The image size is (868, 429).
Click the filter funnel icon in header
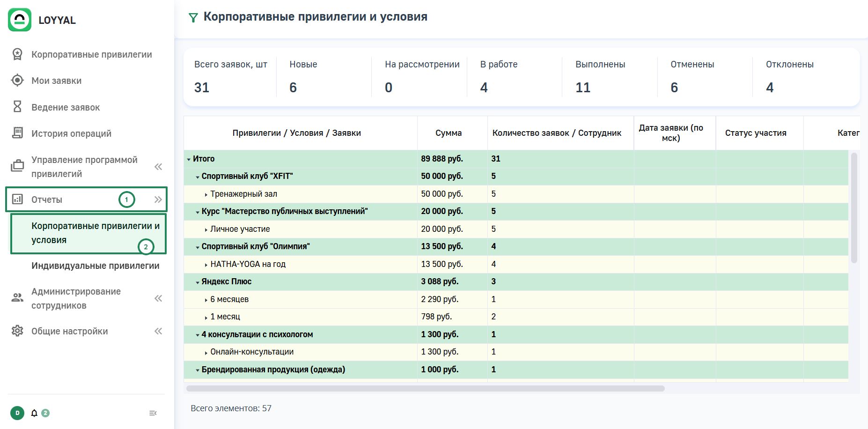click(x=193, y=18)
